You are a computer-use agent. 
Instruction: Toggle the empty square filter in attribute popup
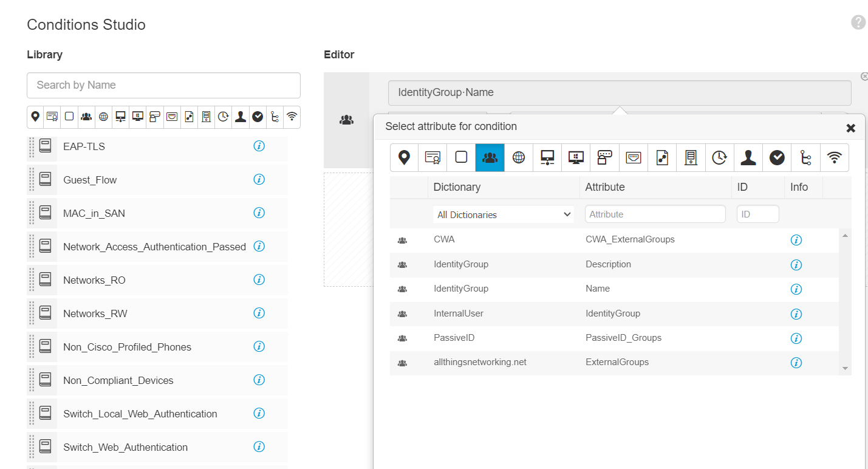(x=461, y=158)
